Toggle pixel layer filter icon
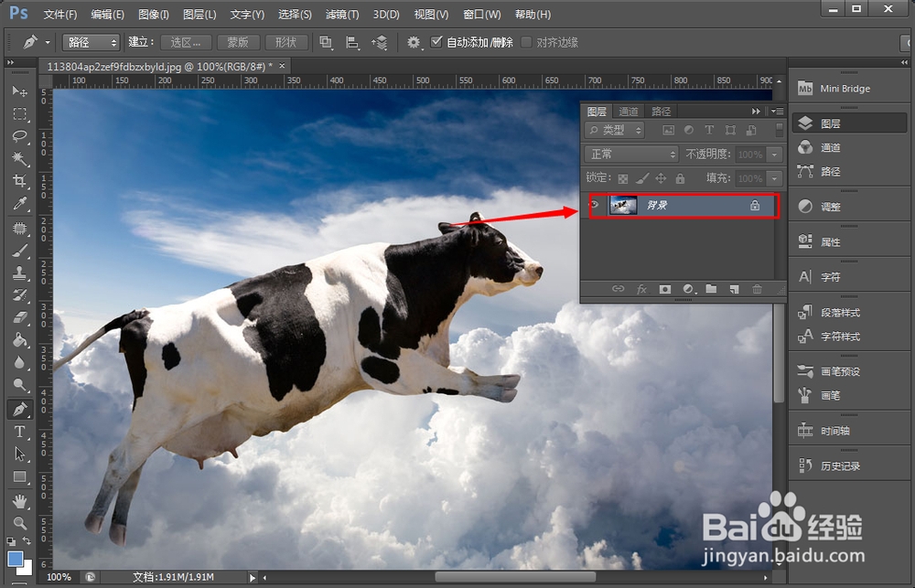The image size is (915, 588). pyautogui.click(x=668, y=130)
